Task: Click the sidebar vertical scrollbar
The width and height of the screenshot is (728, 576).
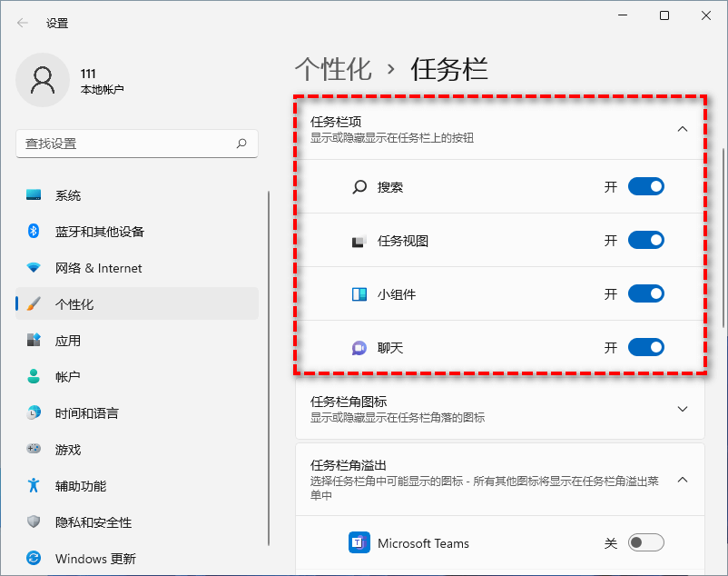Action: 269,368
